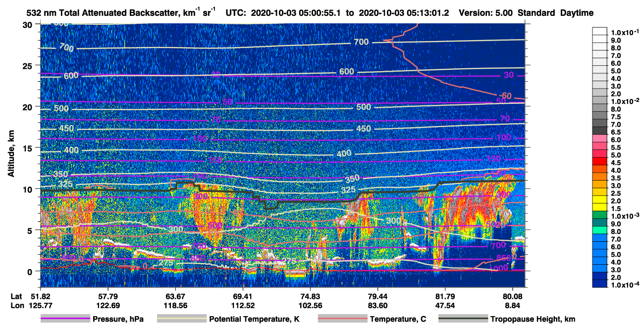644x330 pixels.
Task: Click the Potential Temperature legend line sample
Action: click(182, 319)
